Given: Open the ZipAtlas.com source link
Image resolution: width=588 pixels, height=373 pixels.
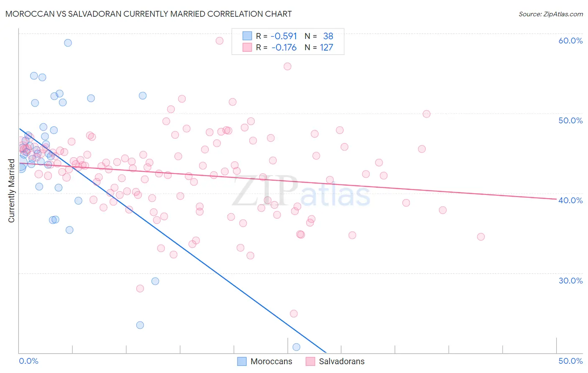Looking at the screenshot, I should pos(551,14).
